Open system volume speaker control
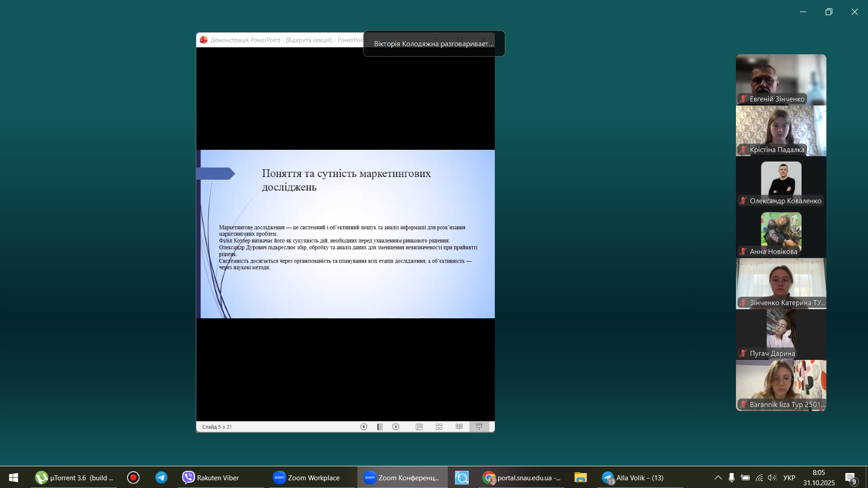Screen dimensions: 868x488 point(772,478)
